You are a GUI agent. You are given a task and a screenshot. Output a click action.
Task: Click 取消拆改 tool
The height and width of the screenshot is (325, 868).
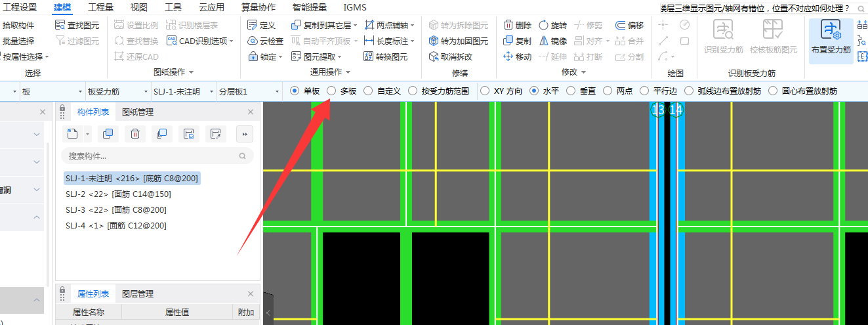[450, 56]
